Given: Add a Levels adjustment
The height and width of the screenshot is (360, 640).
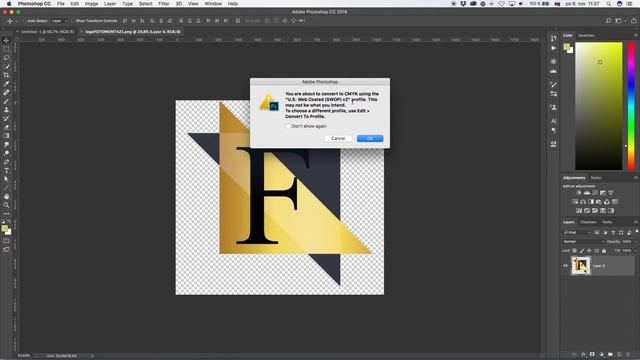Looking at the screenshot, I should (x=587, y=193).
